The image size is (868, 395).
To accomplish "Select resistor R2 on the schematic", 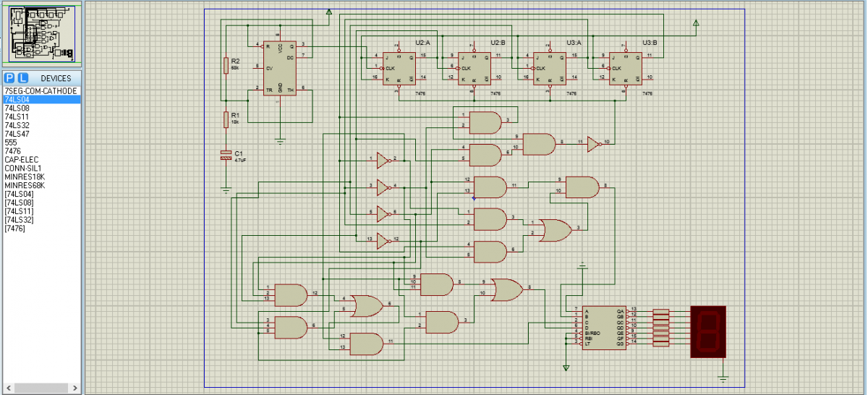I will [226, 65].
